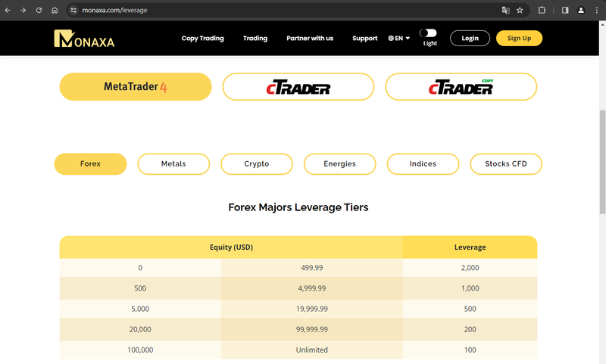Image resolution: width=606 pixels, height=364 pixels.
Task: Select the Energies instrument tab
Action: (339, 164)
